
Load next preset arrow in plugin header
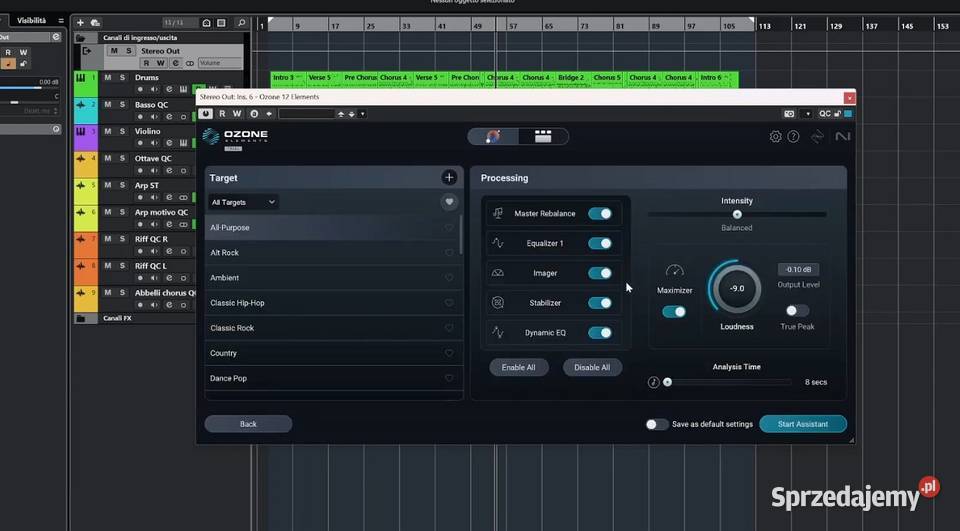click(352, 114)
